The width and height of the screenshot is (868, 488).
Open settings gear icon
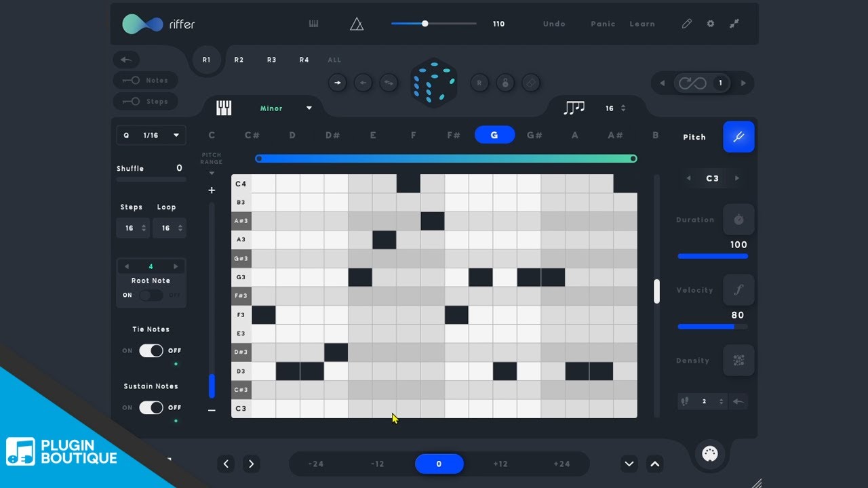(711, 24)
